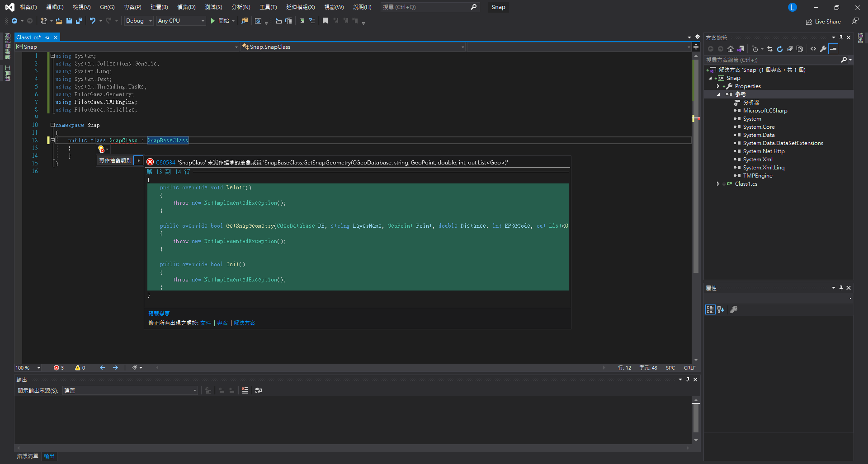Collapse all items in Solution Explorer
Viewport: 868px width, 464px height.
[790, 49]
